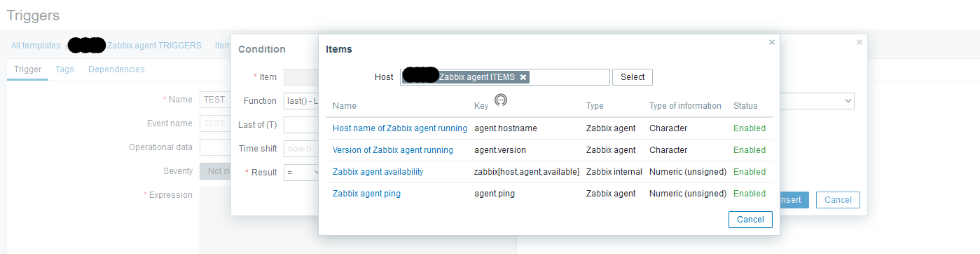Image resolution: width=980 pixels, height=254 pixels.
Task: Click the agent.version key text
Action: tap(500, 150)
